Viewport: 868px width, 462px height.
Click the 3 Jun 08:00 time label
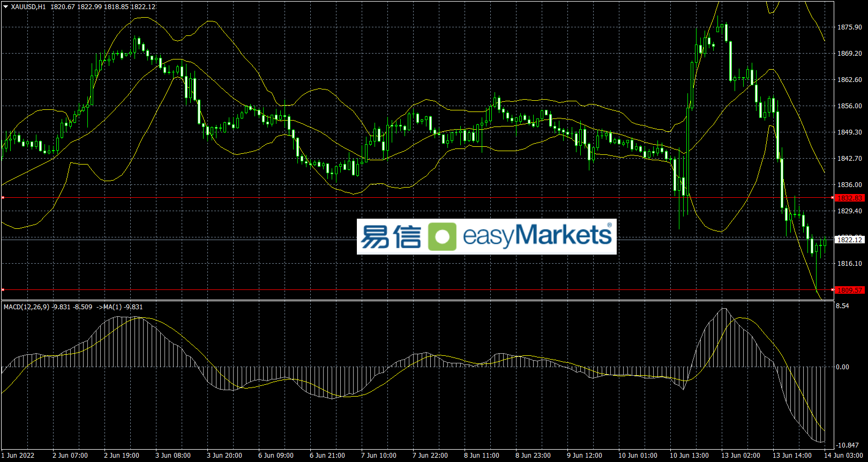[173, 456]
